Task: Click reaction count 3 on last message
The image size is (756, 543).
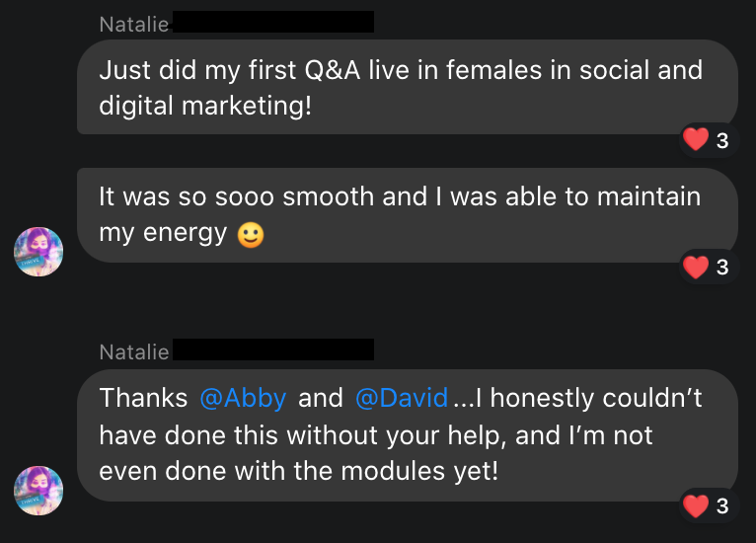Action: tap(722, 506)
